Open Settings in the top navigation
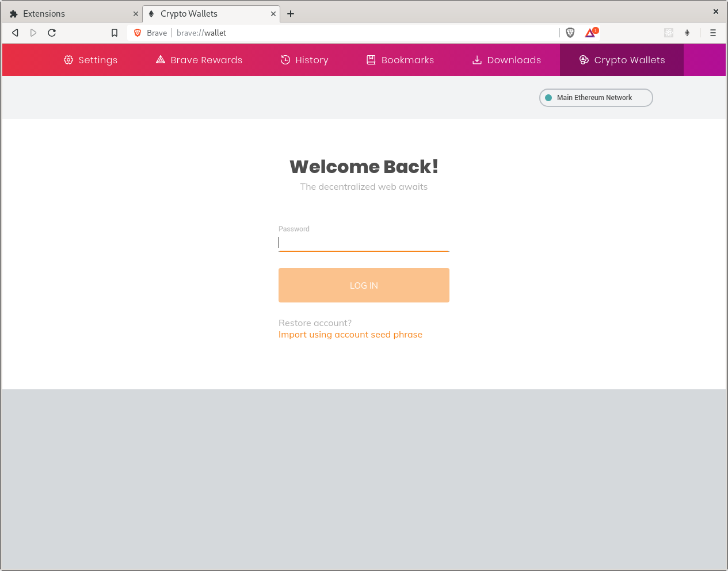The height and width of the screenshot is (571, 728). (x=90, y=60)
